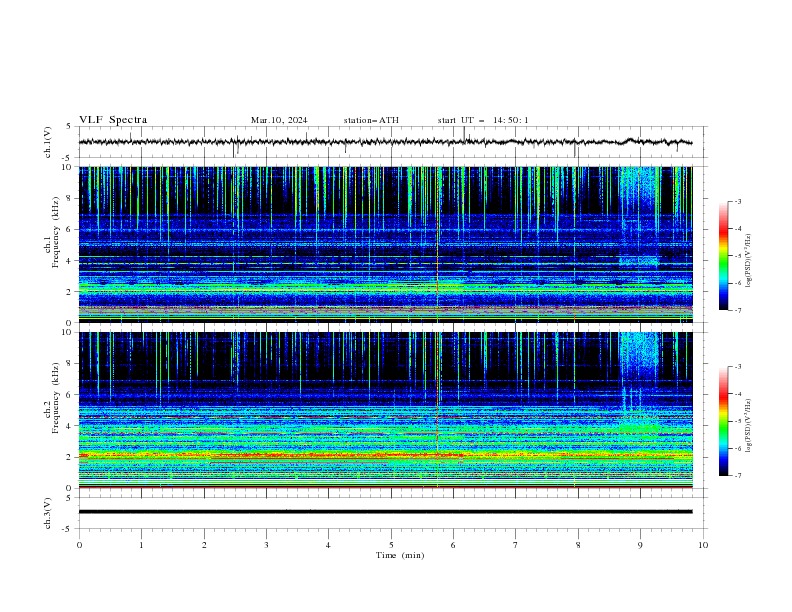Click the time axis tick label '8'
The height and width of the screenshot is (612, 792).
[x=578, y=545]
